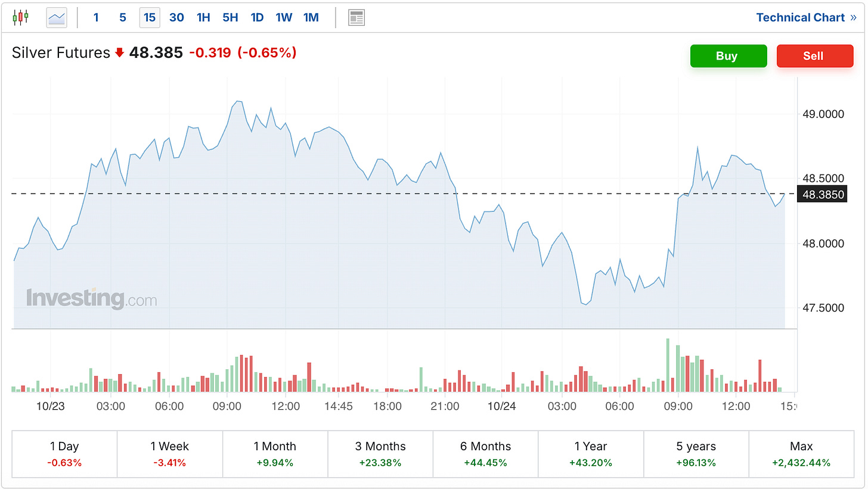This screenshot has width=868, height=489.
Task: Select the 5 years performance range
Action: coord(696,454)
